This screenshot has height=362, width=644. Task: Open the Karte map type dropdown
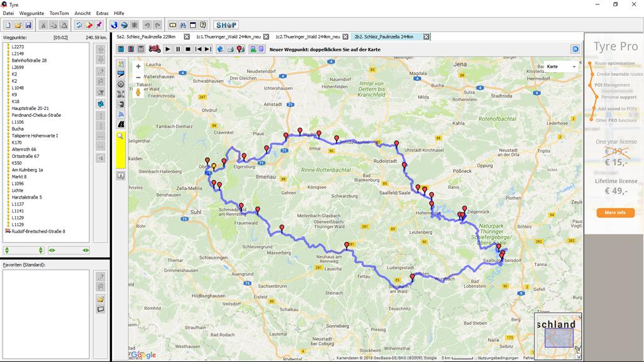[560, 67]
